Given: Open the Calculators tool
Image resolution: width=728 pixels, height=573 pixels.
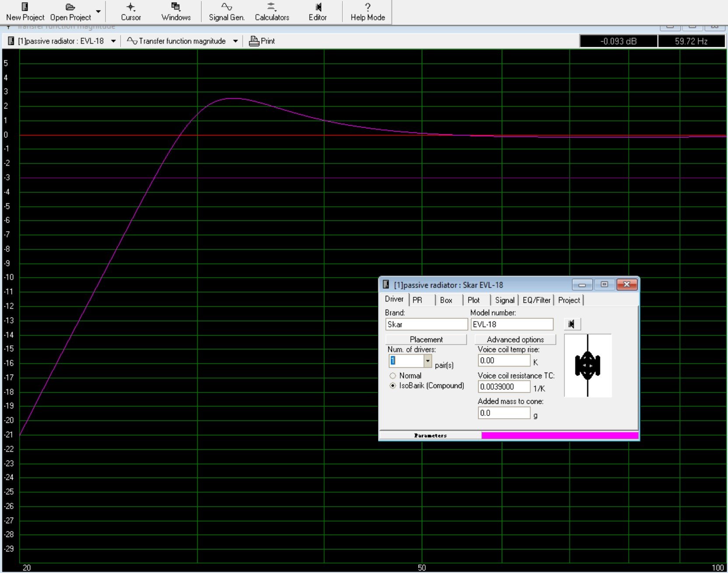Looking at the screenshot, I should [x=271, y=11].
